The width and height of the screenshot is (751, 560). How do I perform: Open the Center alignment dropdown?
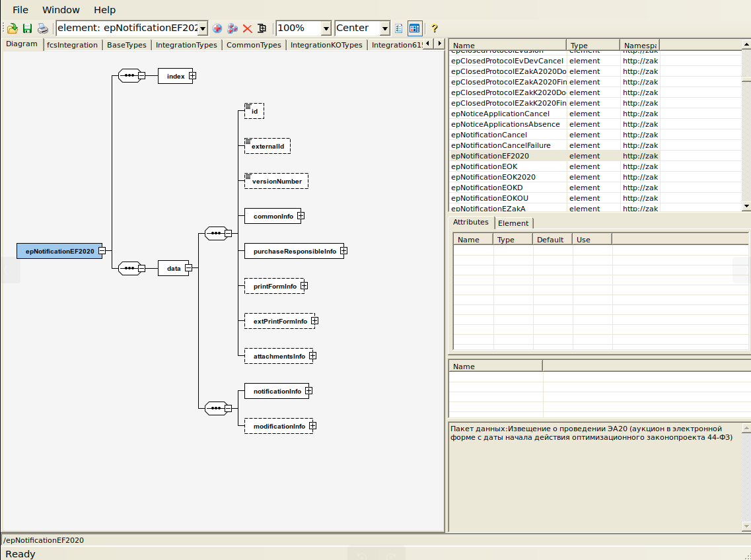384,28
